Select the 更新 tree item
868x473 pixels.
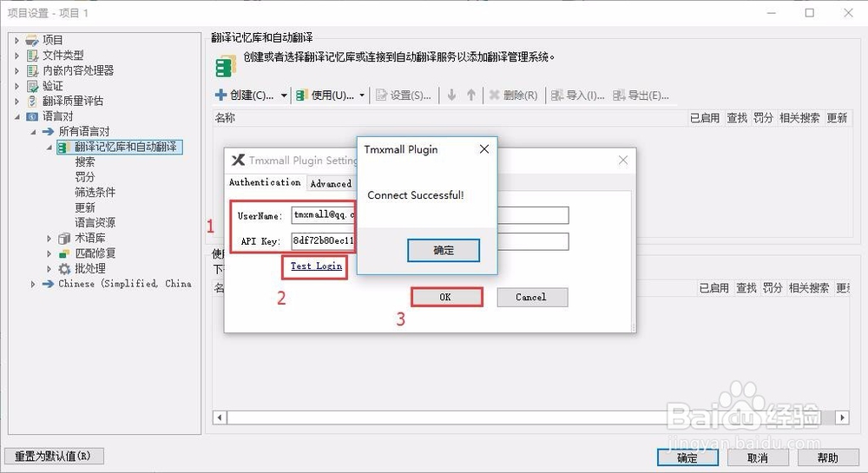pos(85,207)
